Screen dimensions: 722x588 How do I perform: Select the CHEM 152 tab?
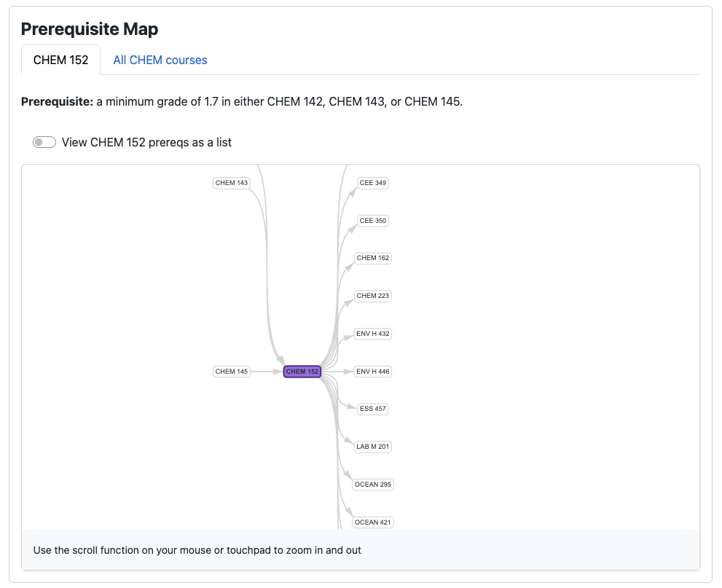[x=60, y=60]
